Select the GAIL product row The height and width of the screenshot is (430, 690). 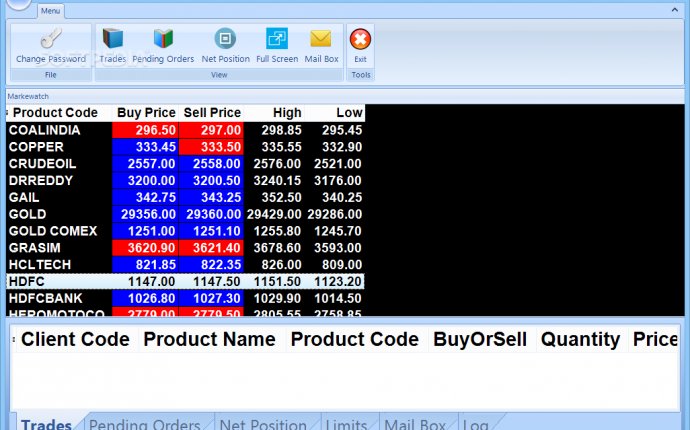click(x=186, y=197)
